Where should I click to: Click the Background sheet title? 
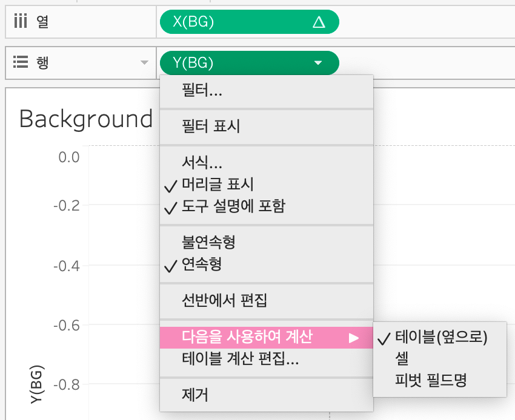pyautogui.click(x=86, y=119)
